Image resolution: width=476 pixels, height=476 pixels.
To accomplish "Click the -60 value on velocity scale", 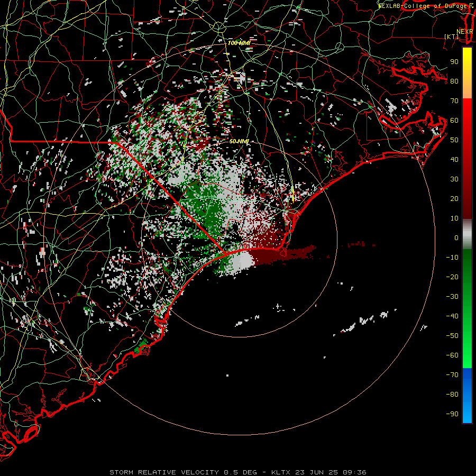I will pos(452,355).
